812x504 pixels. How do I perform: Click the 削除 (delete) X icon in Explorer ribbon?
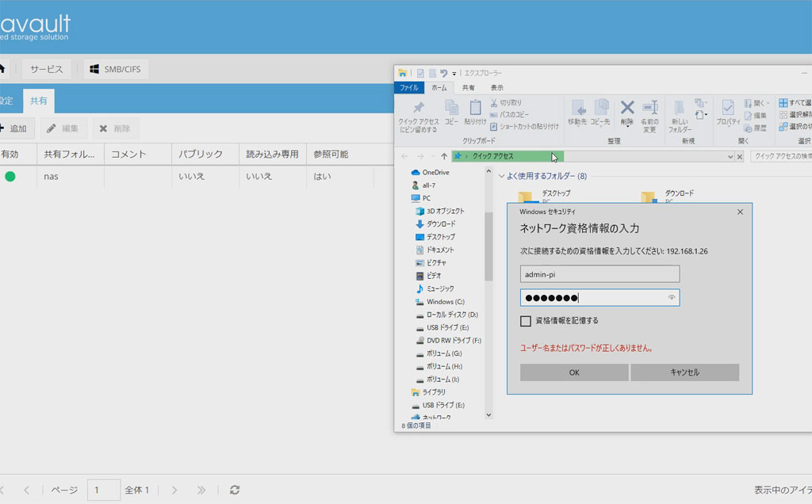626,108
